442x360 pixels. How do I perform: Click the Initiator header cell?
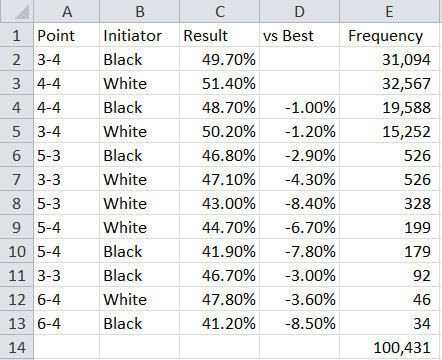pyautogui.click(x=139, y=35)
